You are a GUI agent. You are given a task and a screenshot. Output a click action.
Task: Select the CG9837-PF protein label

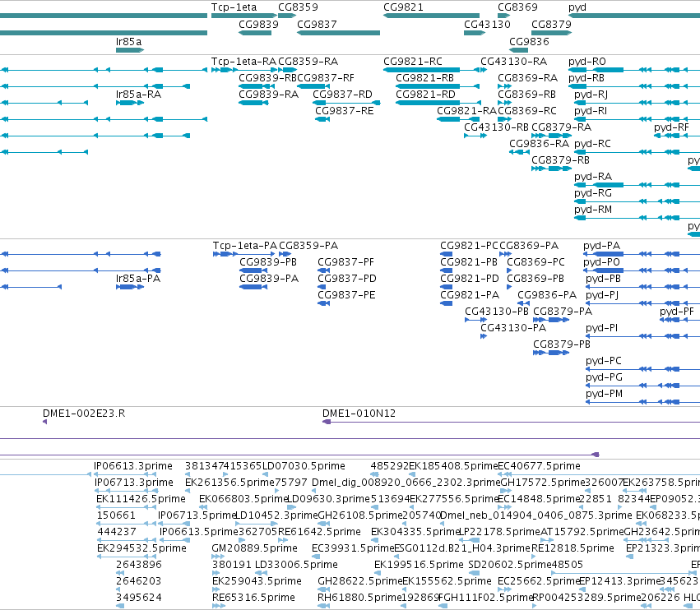pos(345,262)
